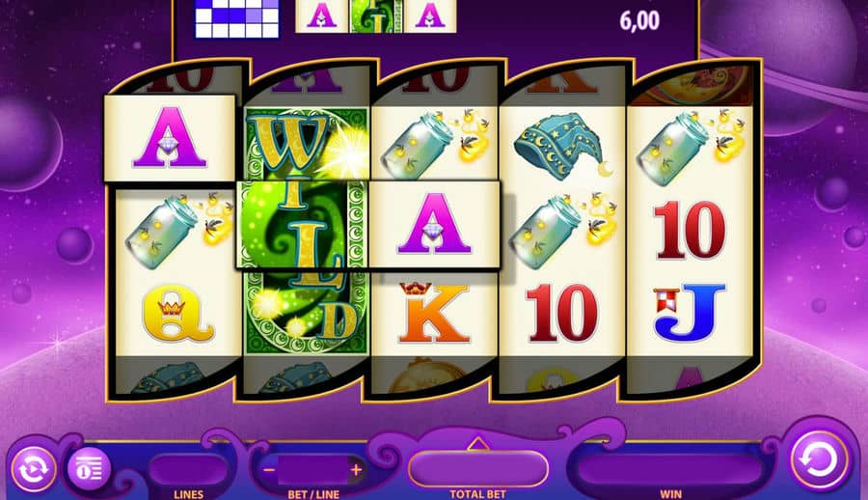Click the Lines display field
Screen dimensions: 868x500
[188, 470]
